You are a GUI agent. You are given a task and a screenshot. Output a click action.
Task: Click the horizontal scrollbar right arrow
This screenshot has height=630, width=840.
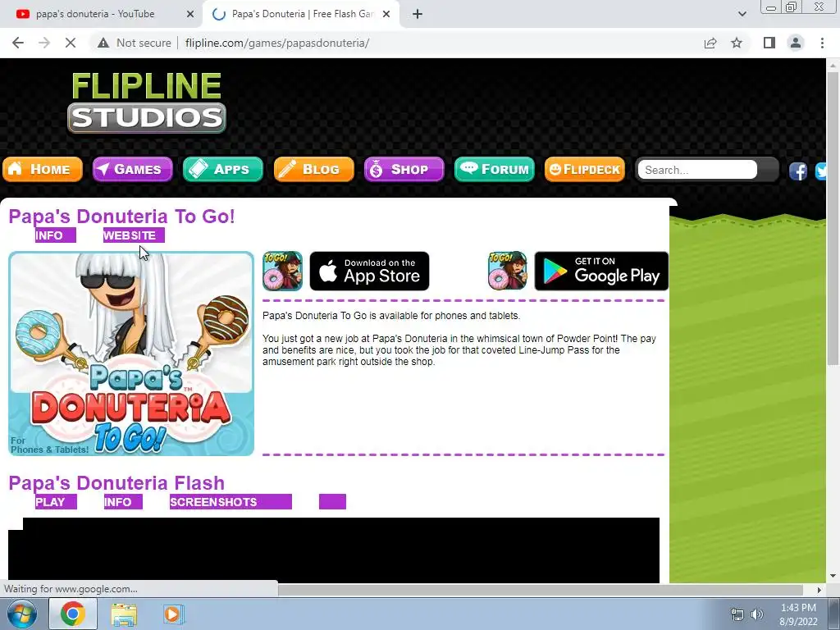(x=819, y=590)
